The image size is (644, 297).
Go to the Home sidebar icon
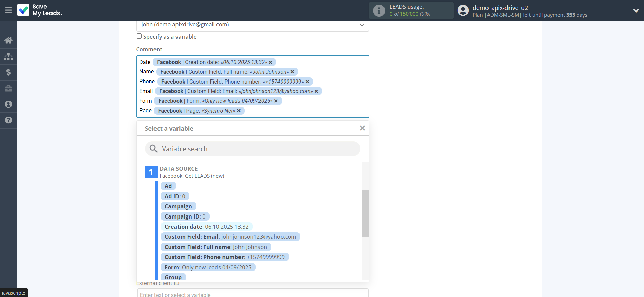(8, 41)
